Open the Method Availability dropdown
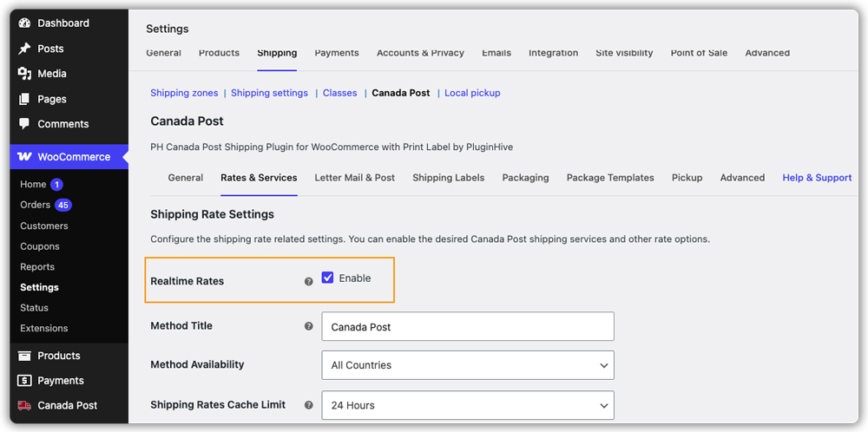 pos(468,365)
